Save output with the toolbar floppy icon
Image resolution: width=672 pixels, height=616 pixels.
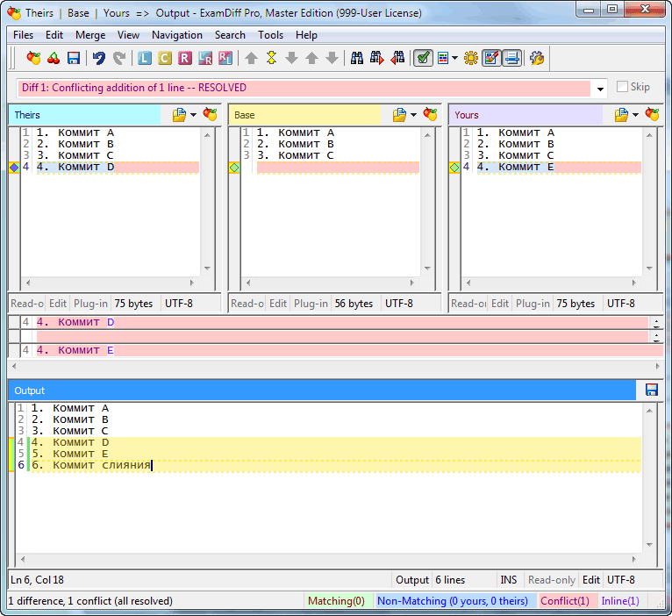coord(74,58)
